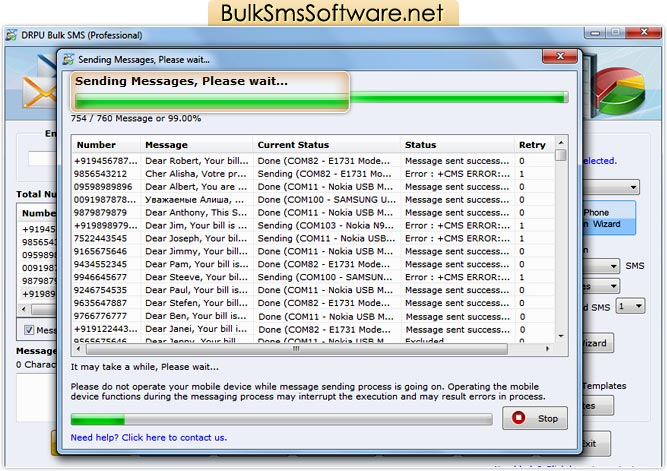Select row with number 9635647887
Screen dimensions: 667x471
point(313,303)
